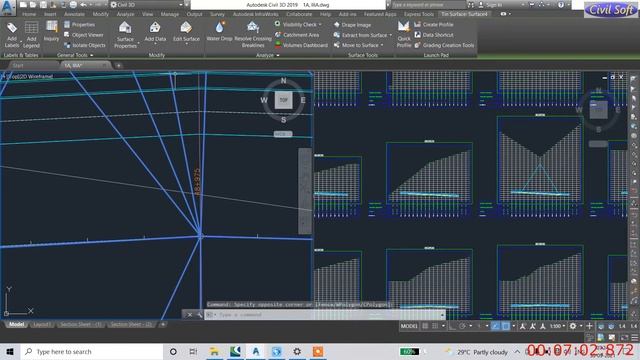The width and height of the screenshot is (640, 360).
Task: Open the annotation scale 1:100 dropdown
Action: click(557, 326)
